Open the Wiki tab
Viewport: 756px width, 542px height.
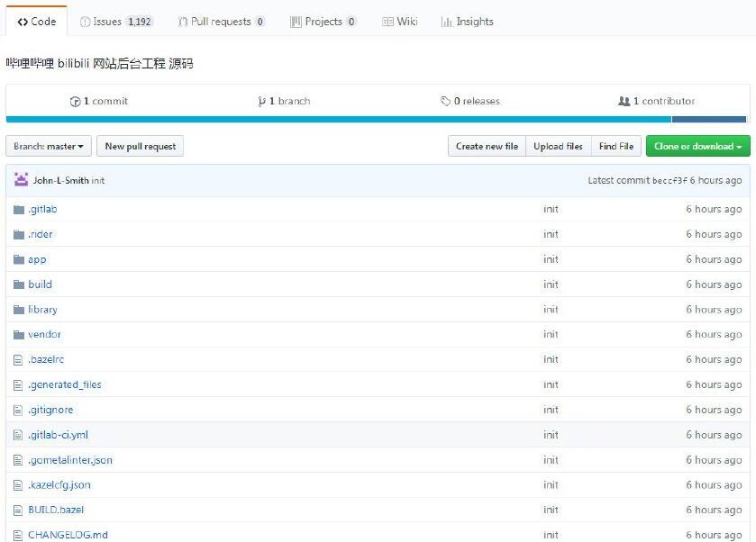400,22
